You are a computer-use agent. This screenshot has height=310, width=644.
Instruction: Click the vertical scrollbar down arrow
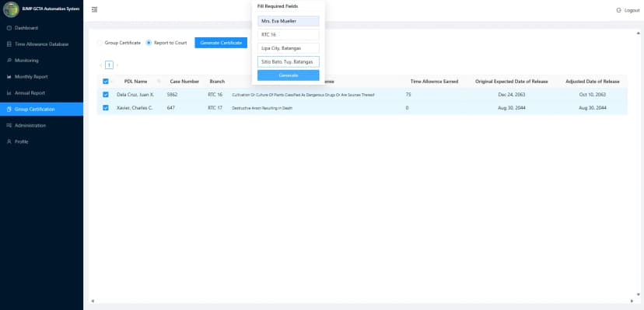click(638, 294)
